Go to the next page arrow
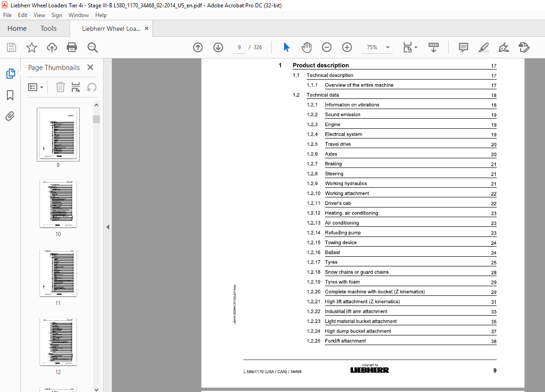 pyautogui.click(x=218, y=47)
